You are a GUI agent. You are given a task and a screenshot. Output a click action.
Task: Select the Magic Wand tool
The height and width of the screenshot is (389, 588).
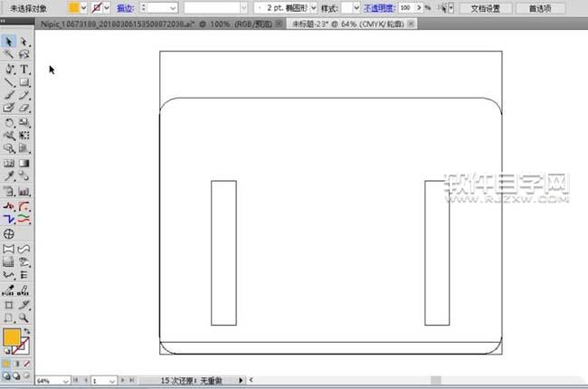tap(9, 54)
